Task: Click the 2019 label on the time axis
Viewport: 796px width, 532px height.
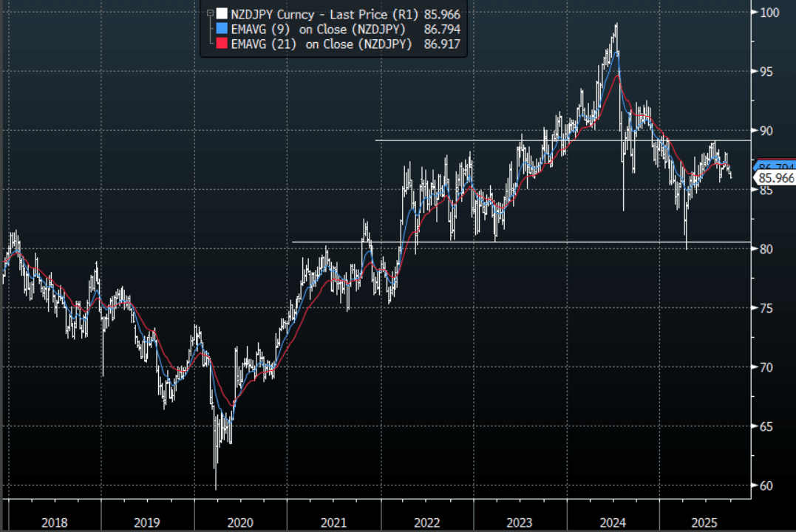Action: pyautogui.click(x=147, y=522)
